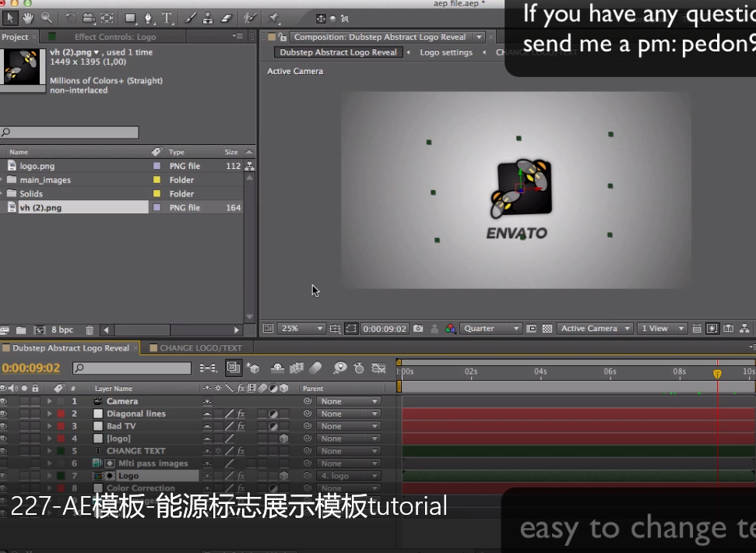Toggle effects fx switch on CHANGE TEXT
This screenshot has width=756, height=553.
(241, 451)
